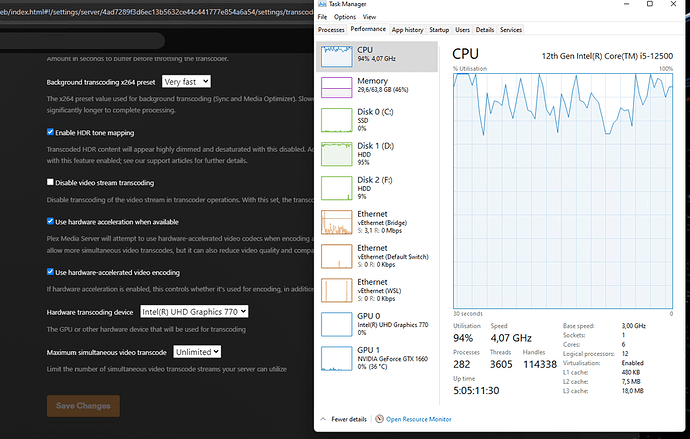Click the Base speed 3,00 GHz value
This screenshot has height=439, width=690.
(x=634, y=326)
